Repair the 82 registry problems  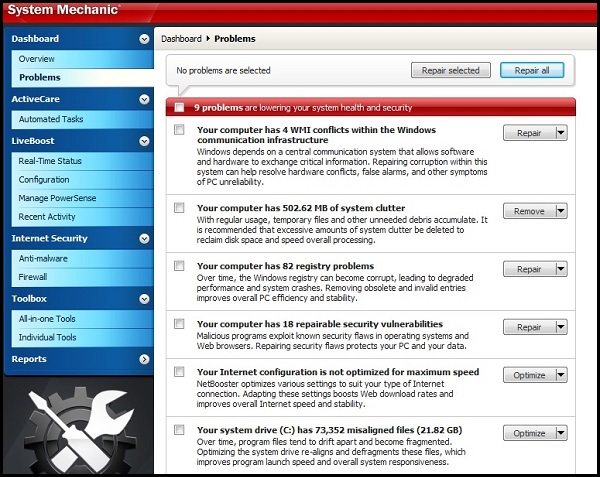coord(529,269)
